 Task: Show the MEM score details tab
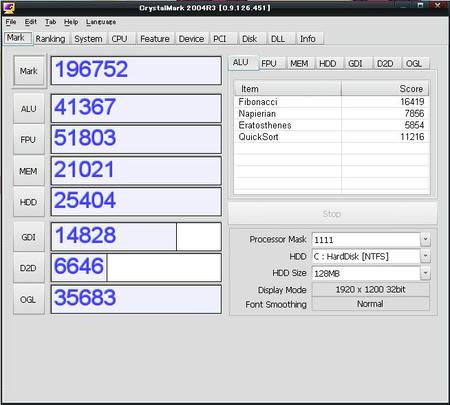tap(299, 63)
